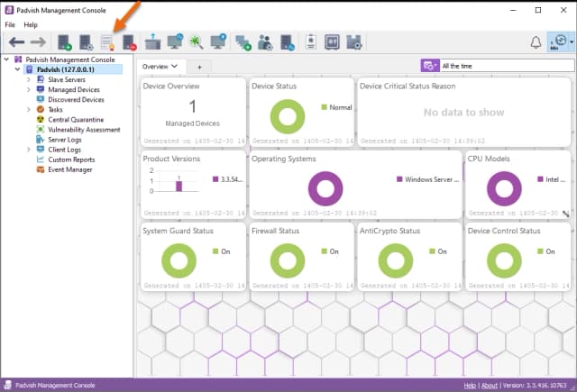Expand the Slave Servers node
Image resolution: width=577 pixels, height=392 pixels.
point(28,79)
